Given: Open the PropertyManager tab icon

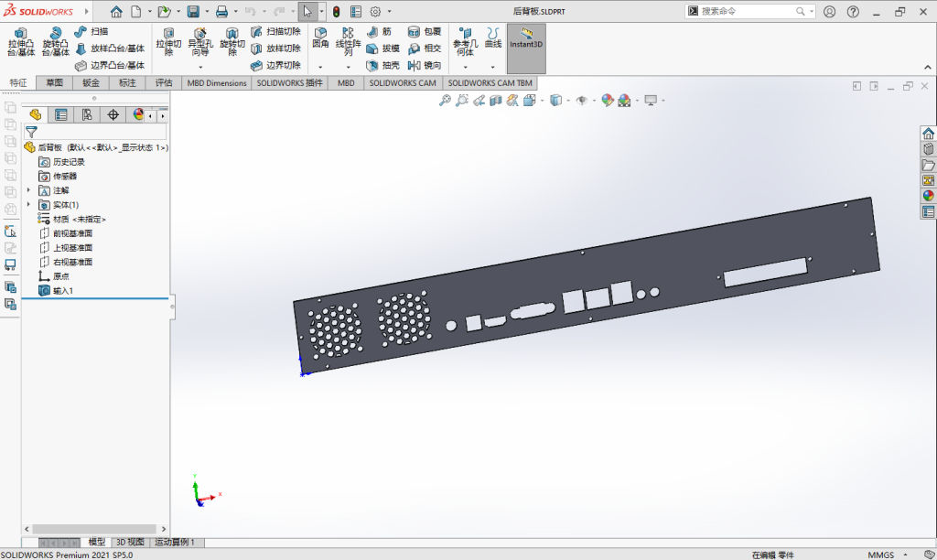Looking at the screenshot, I should point(61,114).
